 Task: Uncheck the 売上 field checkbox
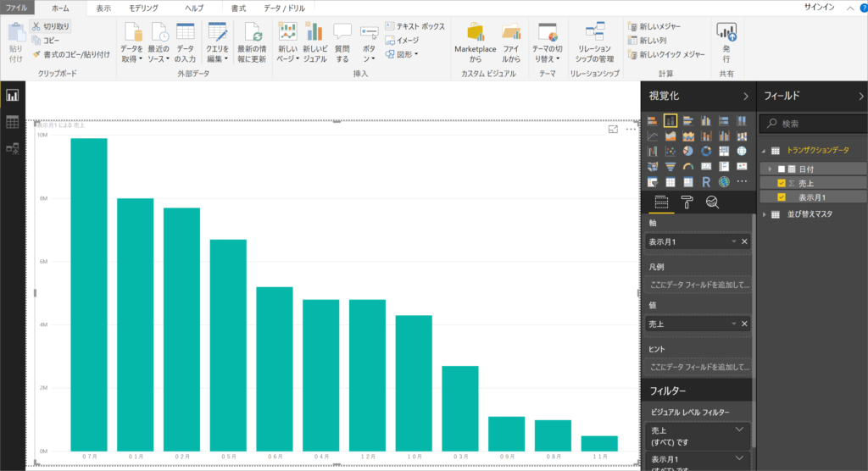point(782,183)
